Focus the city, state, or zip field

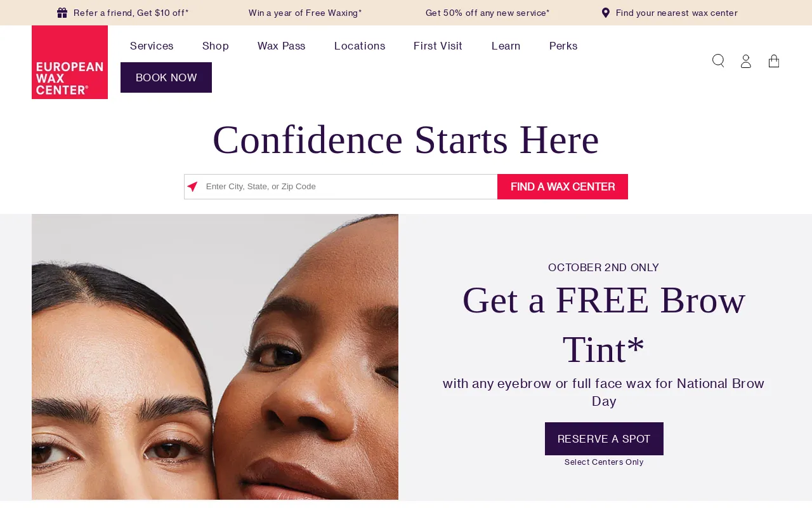tap(341, 187)
